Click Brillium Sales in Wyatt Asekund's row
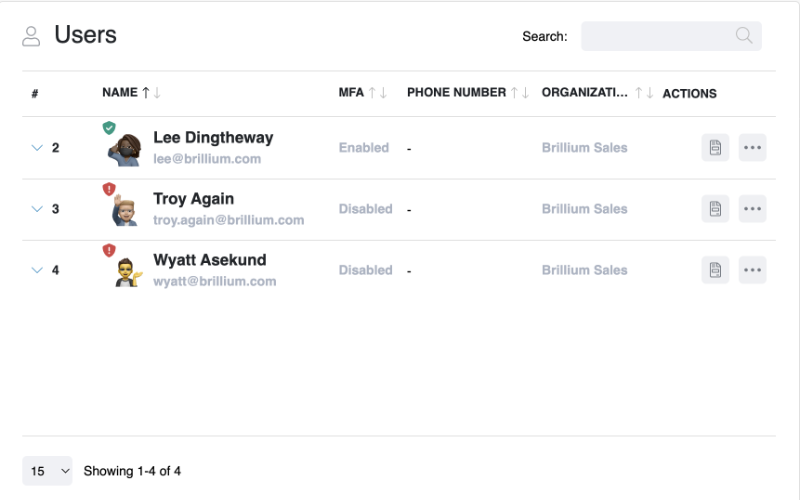Image resolution: width=800 pixels, height=500 pixels. tap(585, 270)
